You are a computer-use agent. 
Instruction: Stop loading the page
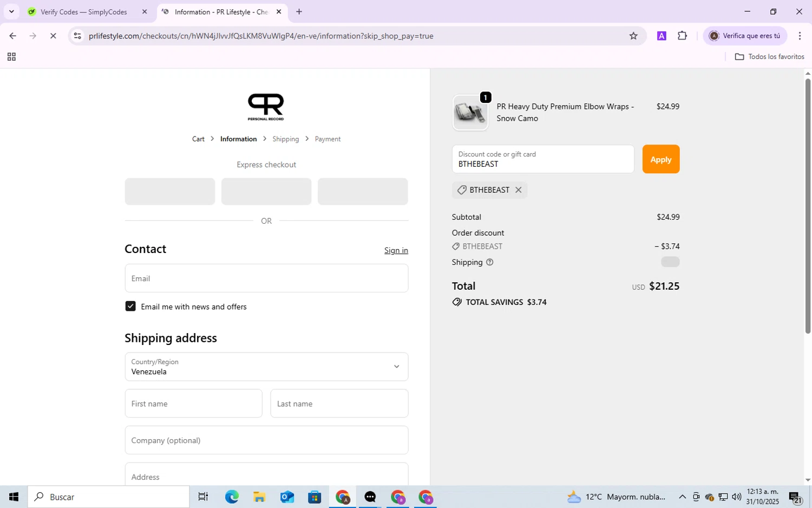(53, 36)
